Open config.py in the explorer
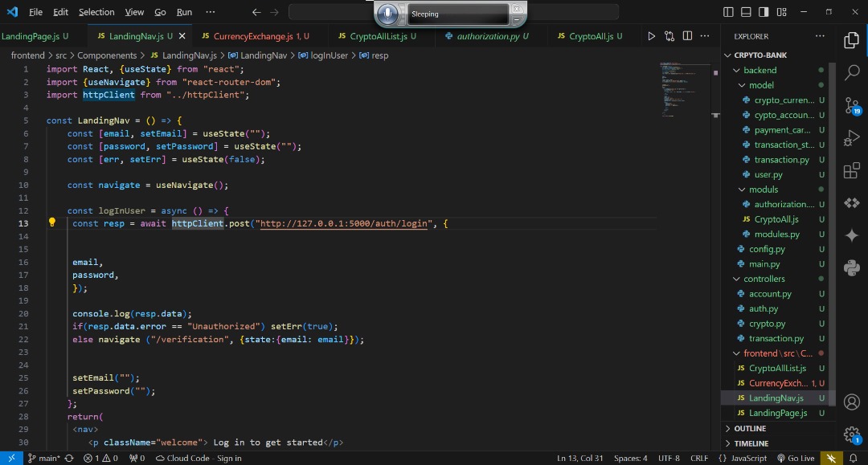Viewport: 868px width, 465px height. [767, 249]
